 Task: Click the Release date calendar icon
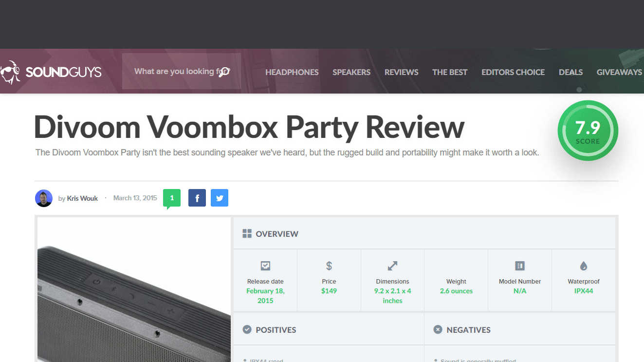coord(265,266)
